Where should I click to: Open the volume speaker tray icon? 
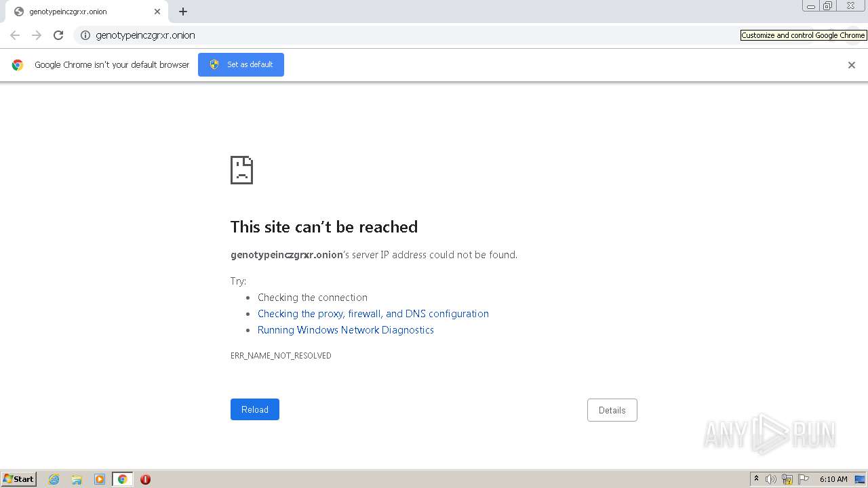click(771, 479)
